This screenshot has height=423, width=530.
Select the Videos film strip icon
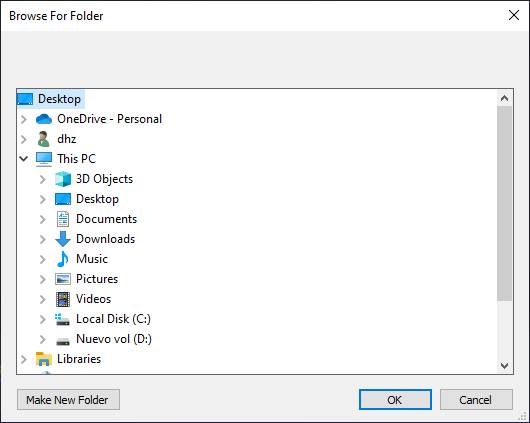click(63, 299)
